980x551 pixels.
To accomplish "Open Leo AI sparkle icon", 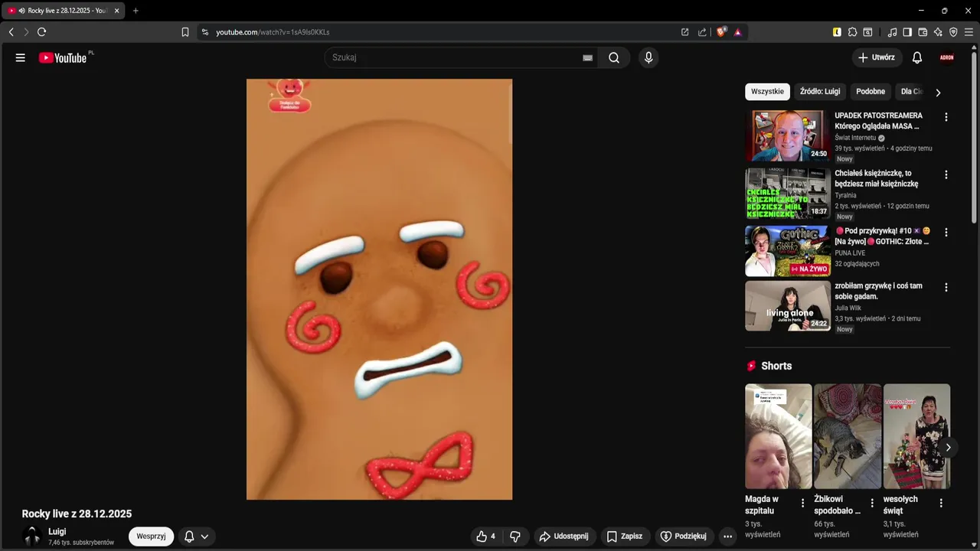I will pyautogui.click(x=938, y=32).
